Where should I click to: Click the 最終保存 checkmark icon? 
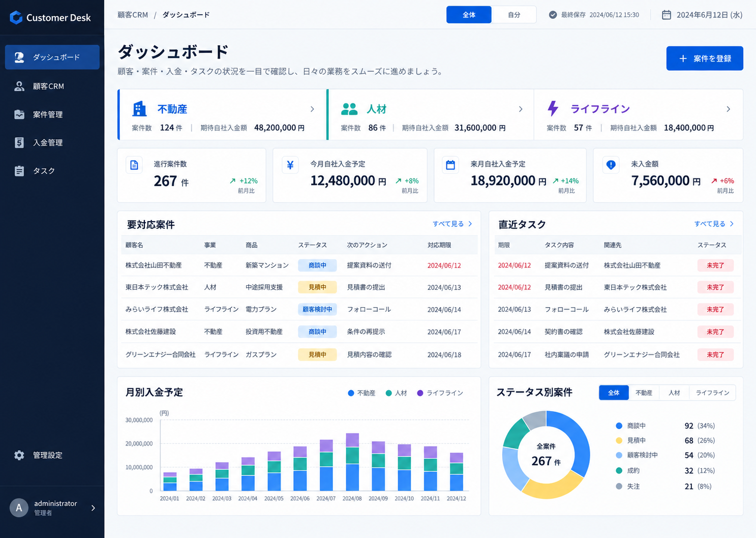[x=553, y=15]
